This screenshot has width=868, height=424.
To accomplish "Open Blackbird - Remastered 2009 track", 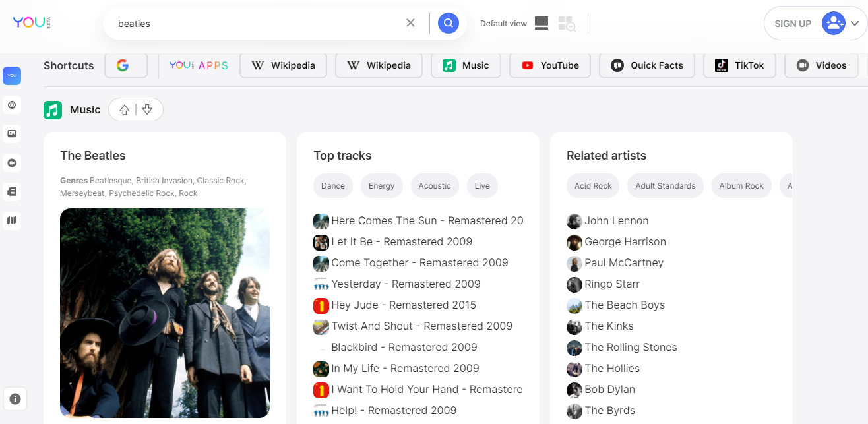I will [404, 348].
